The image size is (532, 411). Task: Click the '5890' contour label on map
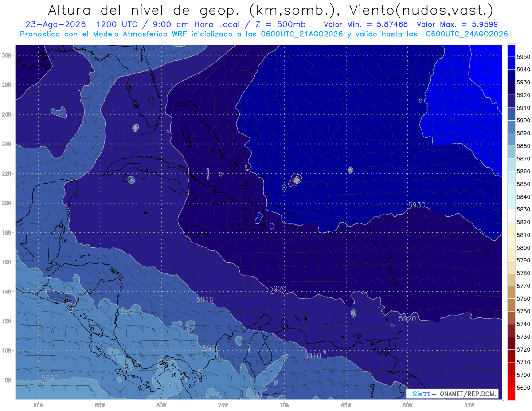coord(50,378)
